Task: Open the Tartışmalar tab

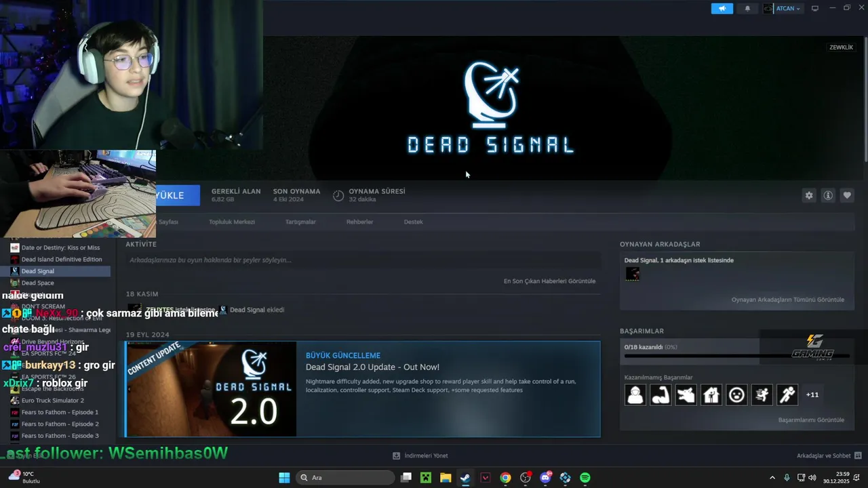Action: pyautogui.click(x=300, y=222)
